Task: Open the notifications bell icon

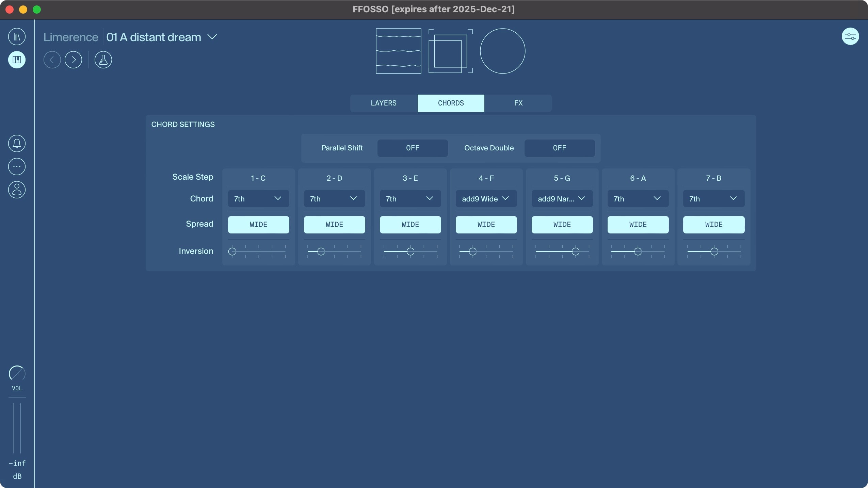Action: [x=16, y=143]
